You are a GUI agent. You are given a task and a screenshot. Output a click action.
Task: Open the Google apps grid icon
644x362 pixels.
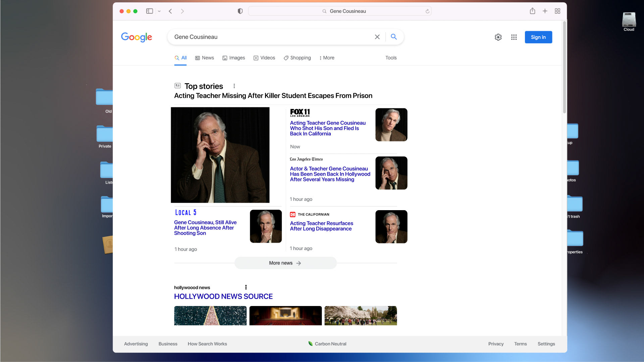(x=514, y=37)
